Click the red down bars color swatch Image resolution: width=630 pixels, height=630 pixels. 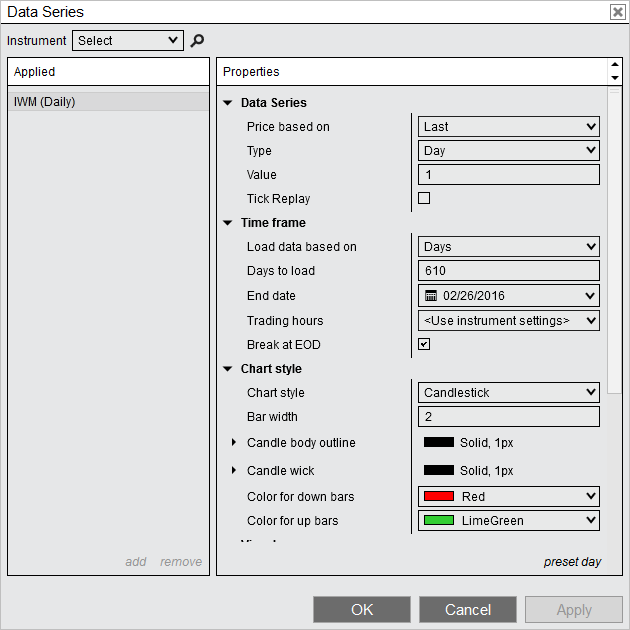pyautogui.click(x=439, y=496)
